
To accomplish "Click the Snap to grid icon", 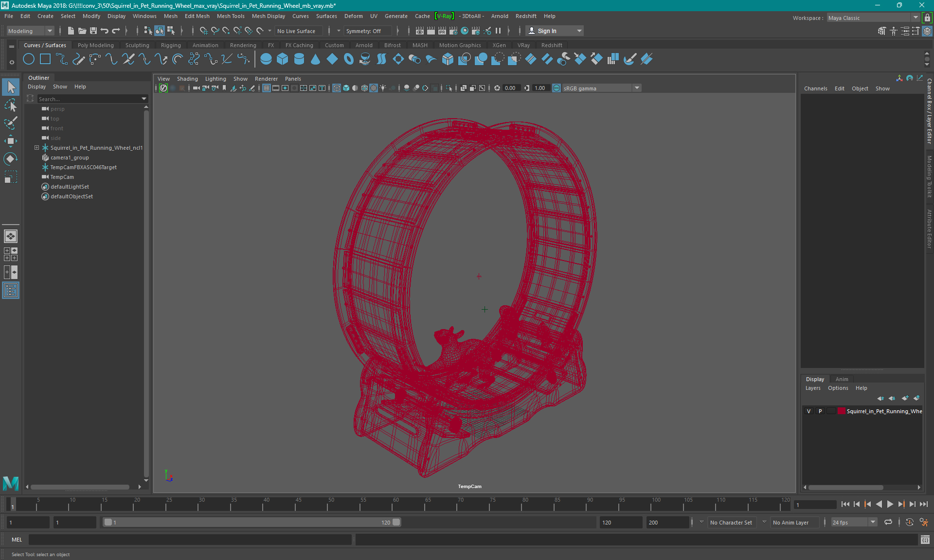I will click(202, 31).
